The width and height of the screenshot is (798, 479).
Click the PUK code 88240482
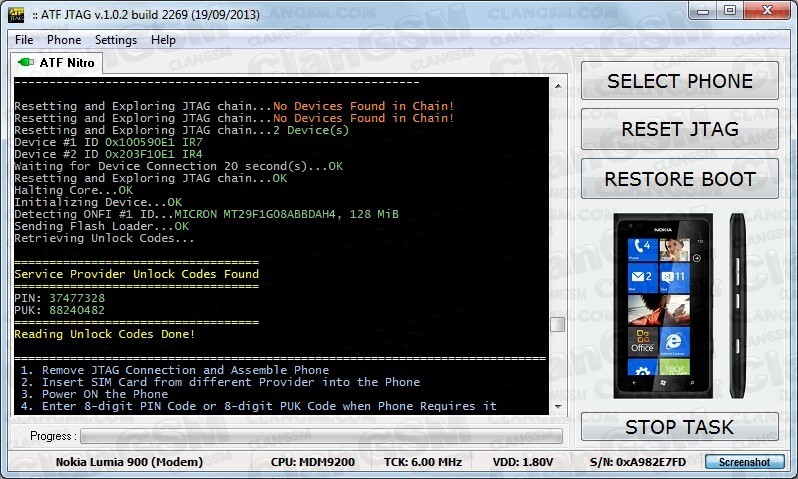(77, 311)
